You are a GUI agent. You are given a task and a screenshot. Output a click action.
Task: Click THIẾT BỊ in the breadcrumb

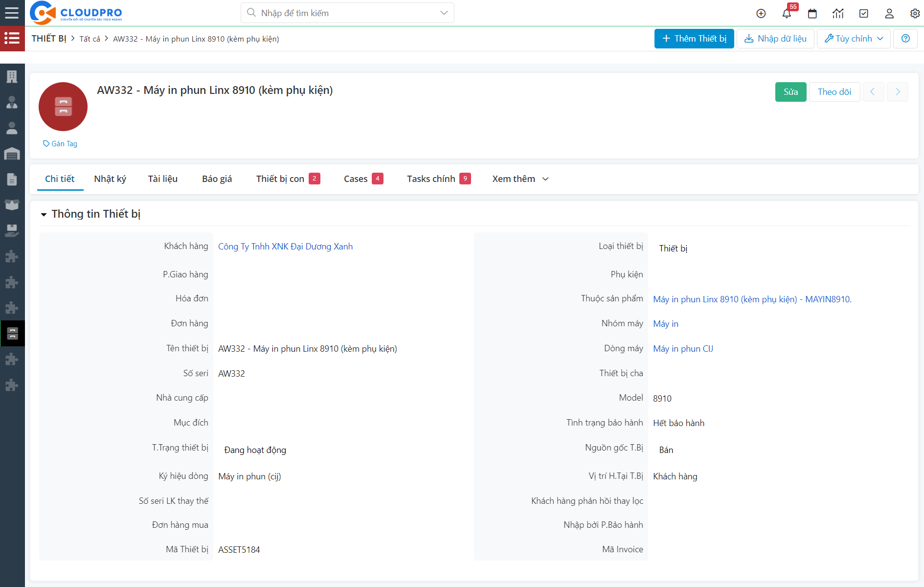coord(49,39)
